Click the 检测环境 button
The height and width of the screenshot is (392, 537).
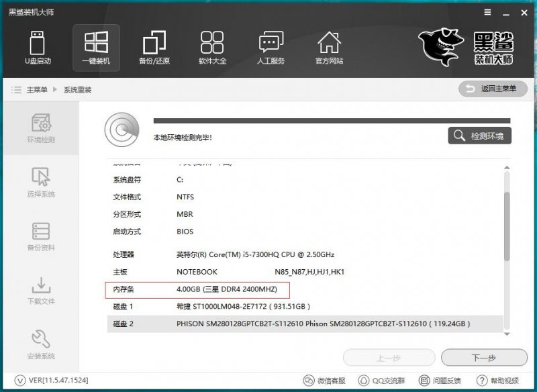click(x=479, y=136)
